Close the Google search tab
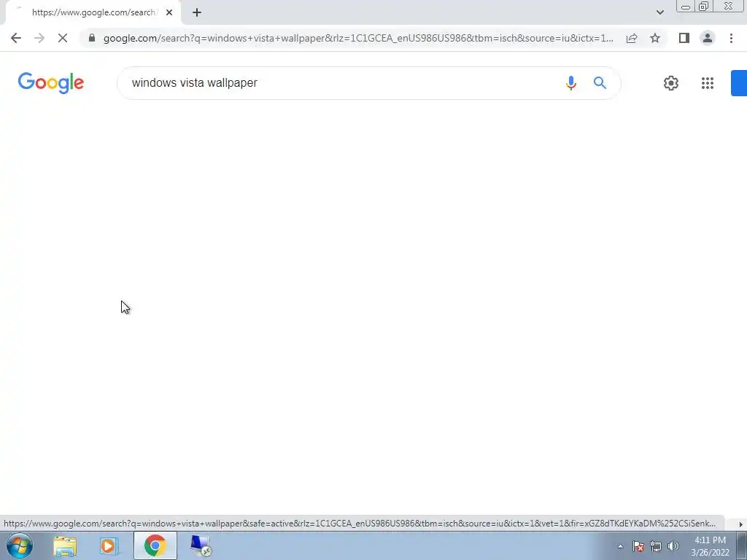Image resolution: width=747 pixels, height=560 pixels. [x=169, y=12]
